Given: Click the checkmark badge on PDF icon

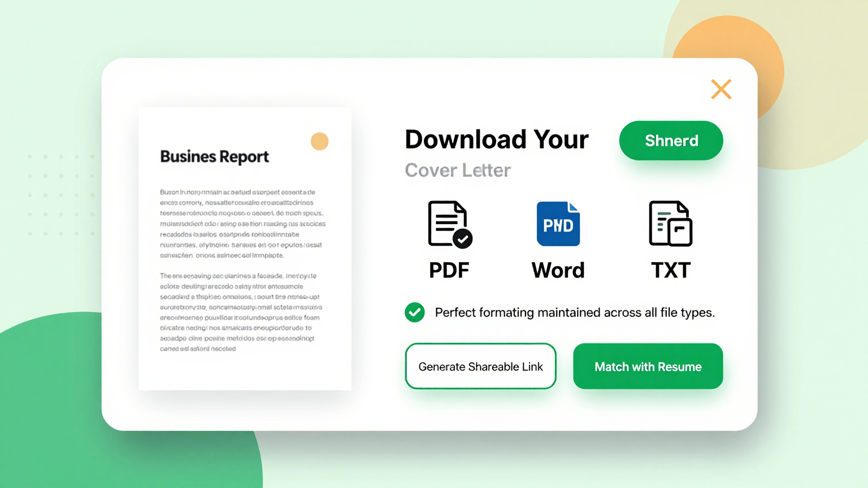Looking at the screenshot, I should click(462, 239).
